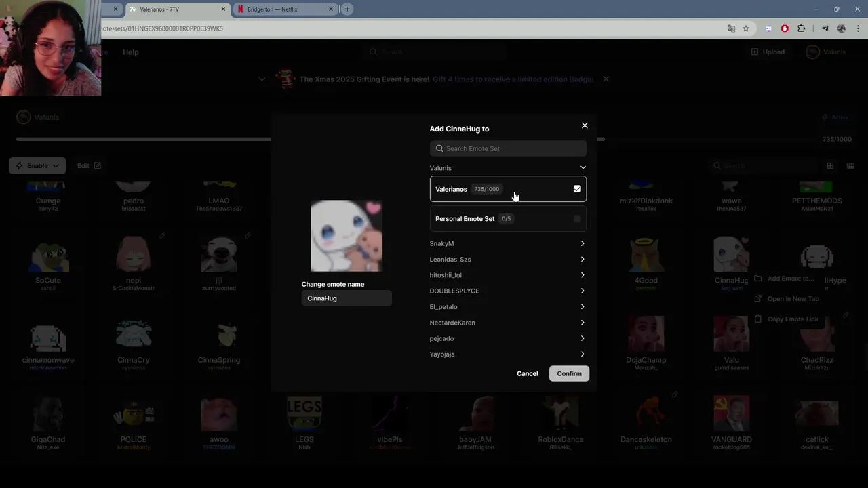
Task: Open a new browser tab
Action: [x=347, y=9]
